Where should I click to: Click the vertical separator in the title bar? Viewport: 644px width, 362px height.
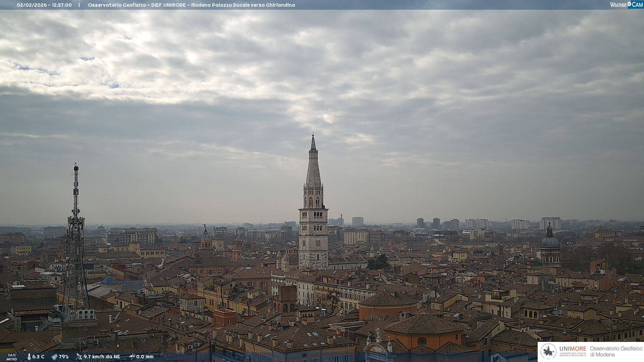[79, 5]
